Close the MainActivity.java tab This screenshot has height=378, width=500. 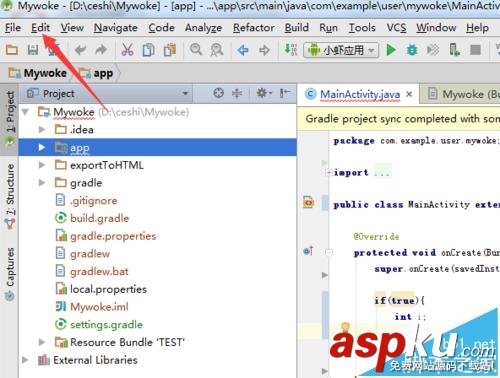[409, 94]
